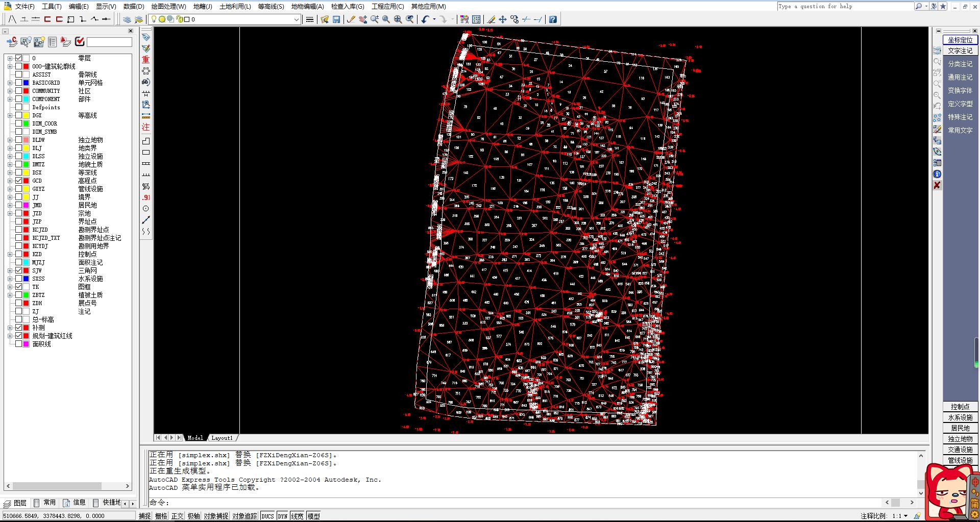The width and height of the screenshot is (980, 522).
Task: Enable checkbox for layer ASSIST
Action: pos(19,74)
